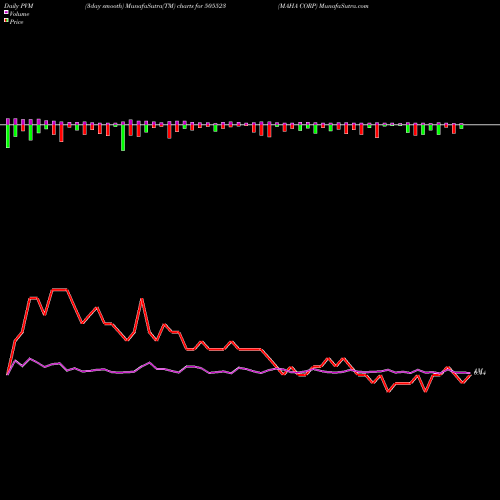
Task: Click the '(MAHA CORP) MunafaSutra.com' title text
Action: tap(323, 6)
